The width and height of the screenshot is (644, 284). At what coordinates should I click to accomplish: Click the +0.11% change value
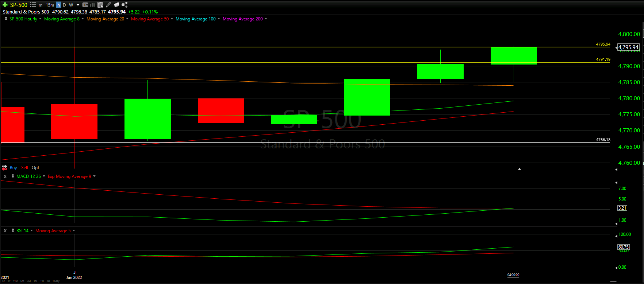click(150, 12)
